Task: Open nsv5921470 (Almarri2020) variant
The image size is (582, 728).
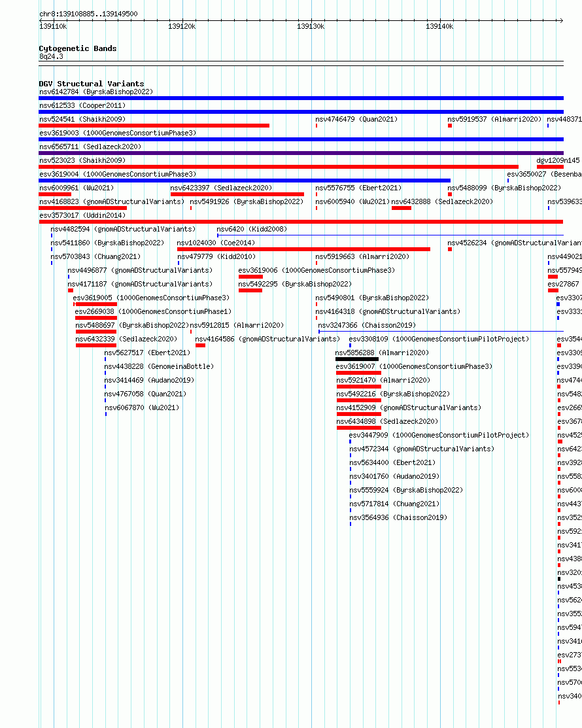Action: point(383,380)
